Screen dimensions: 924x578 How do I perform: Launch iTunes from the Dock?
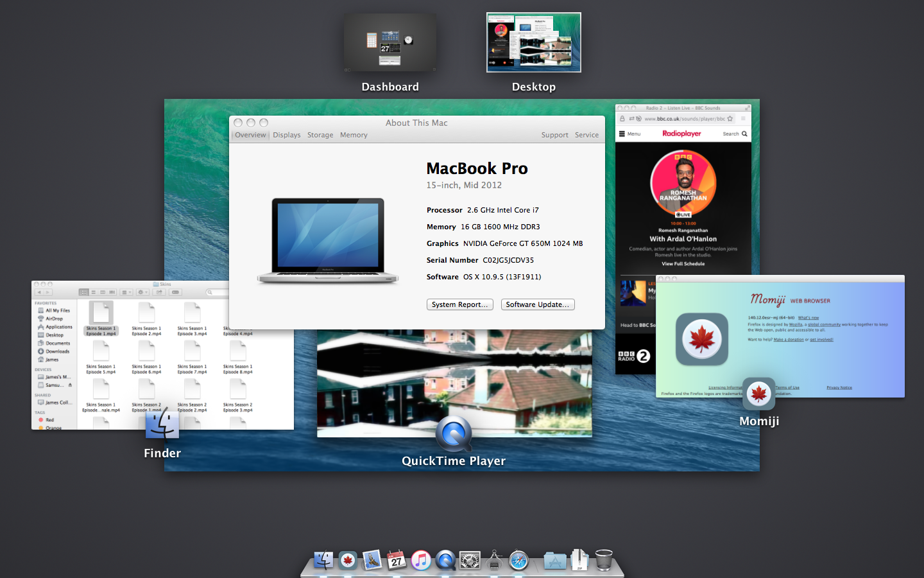(x=421, y=561)
